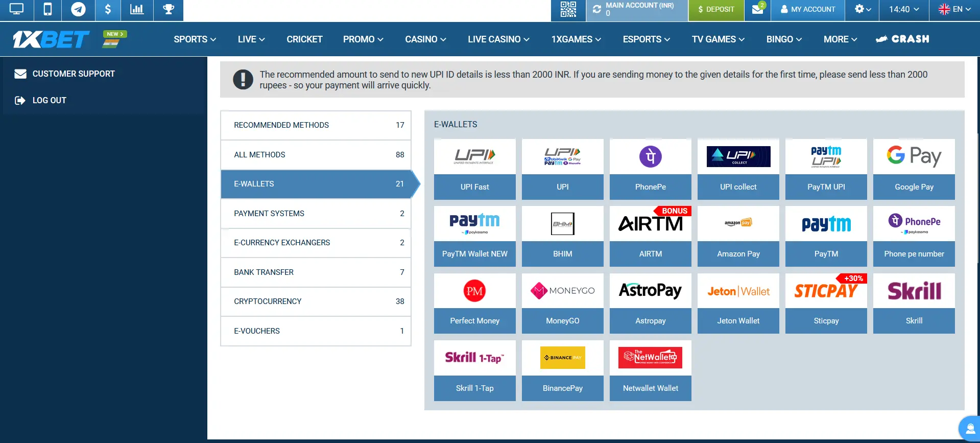Choose Amazon Pay payment method
980x443 pixels.
738,236
